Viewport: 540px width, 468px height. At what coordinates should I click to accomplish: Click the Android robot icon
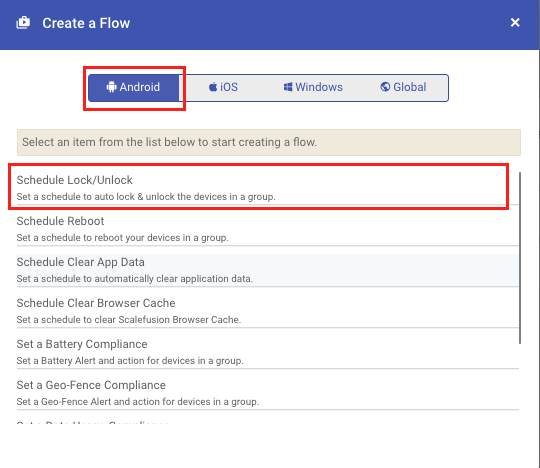click(x=111, y=87)
